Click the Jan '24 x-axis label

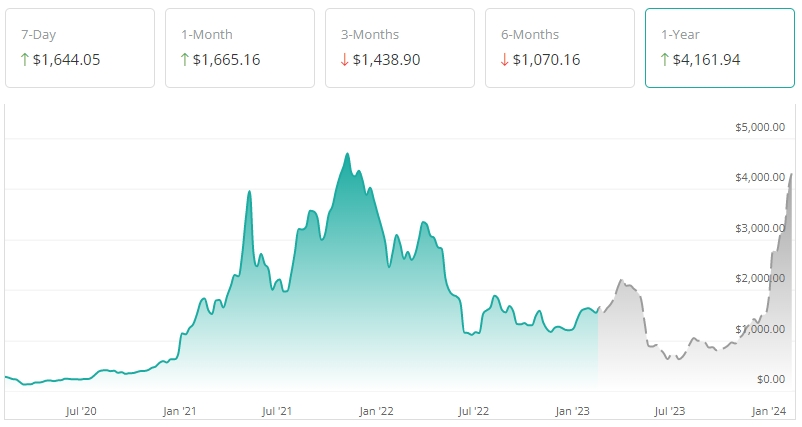(x=767, y=411)
